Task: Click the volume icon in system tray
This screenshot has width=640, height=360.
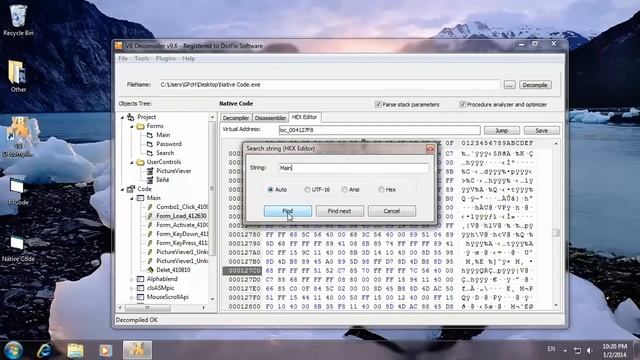Action: tap(589, 350)
